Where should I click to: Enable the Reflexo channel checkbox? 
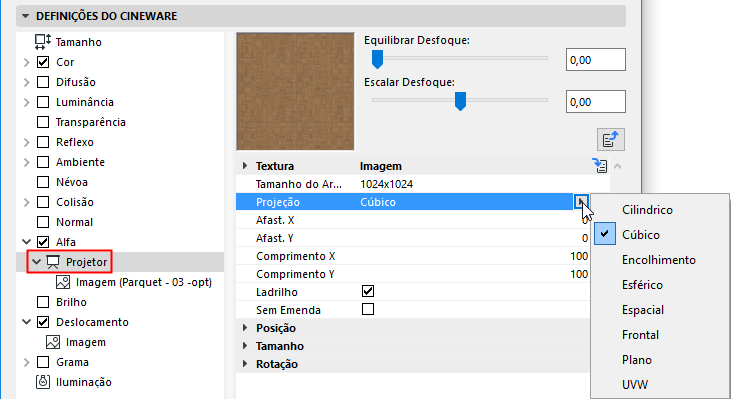pos(43,142)
